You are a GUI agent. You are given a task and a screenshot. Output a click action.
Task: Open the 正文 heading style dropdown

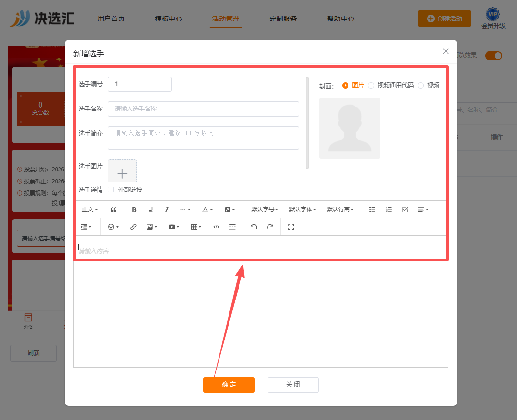click(x=89, y=210)
